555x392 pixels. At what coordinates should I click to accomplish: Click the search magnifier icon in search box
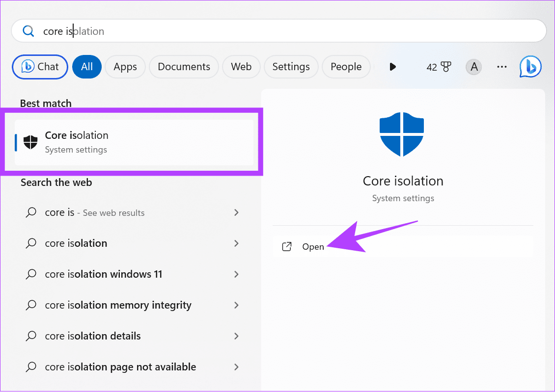29,31
